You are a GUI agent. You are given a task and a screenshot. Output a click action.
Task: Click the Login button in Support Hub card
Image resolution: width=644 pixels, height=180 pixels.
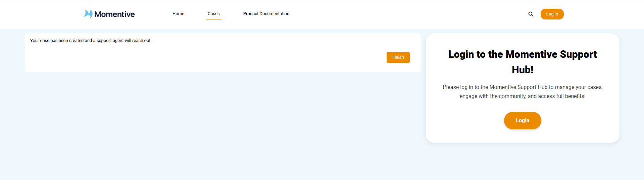click(x=523, y=121)
